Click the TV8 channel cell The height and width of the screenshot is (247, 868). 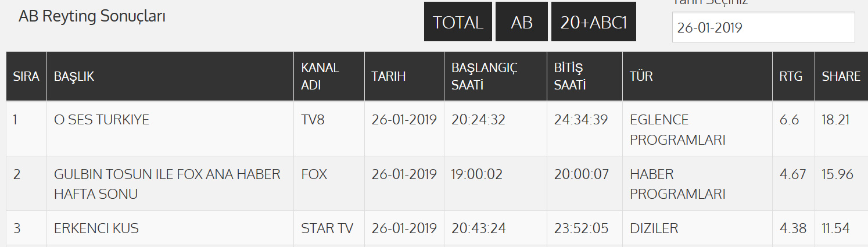pyautogui.click(x=314, y=120)
